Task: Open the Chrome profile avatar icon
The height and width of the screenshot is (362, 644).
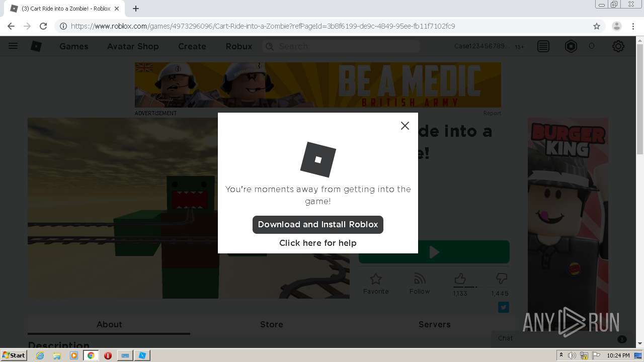Action: point(617,26)
